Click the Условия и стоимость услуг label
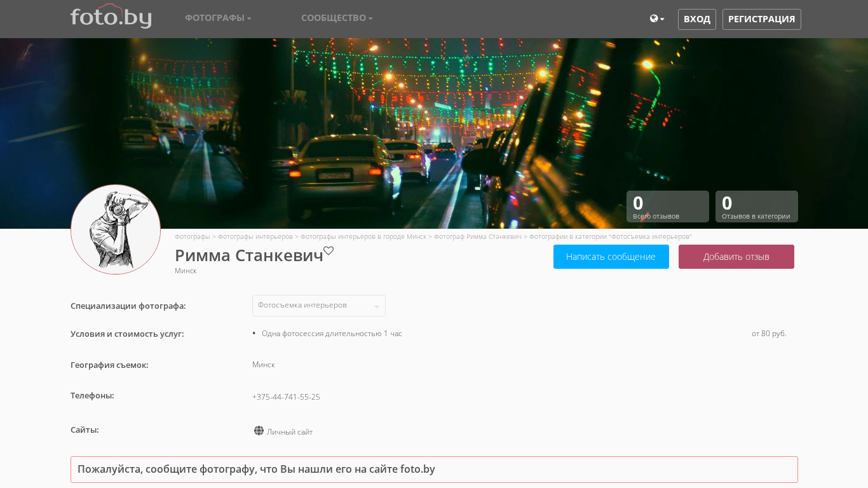 [127, 334]
